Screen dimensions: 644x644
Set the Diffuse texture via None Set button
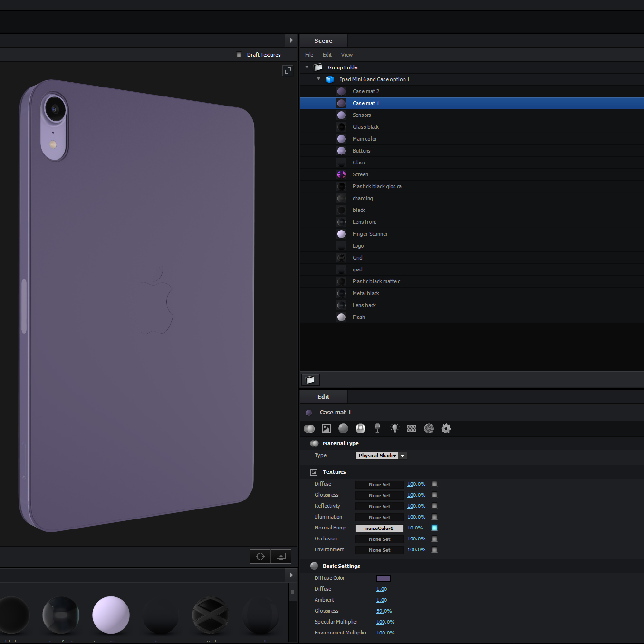point(379,485)
